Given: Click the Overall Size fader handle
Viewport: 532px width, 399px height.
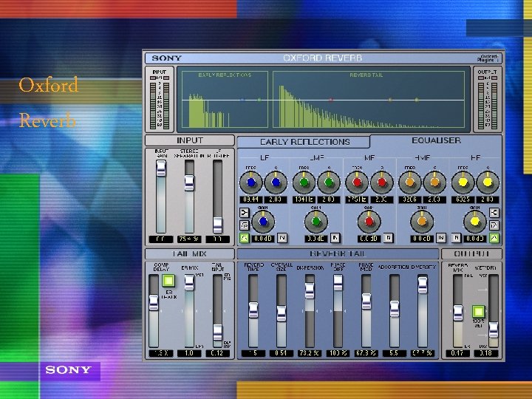Looking at the screenshot, I should tap(282, 313).
